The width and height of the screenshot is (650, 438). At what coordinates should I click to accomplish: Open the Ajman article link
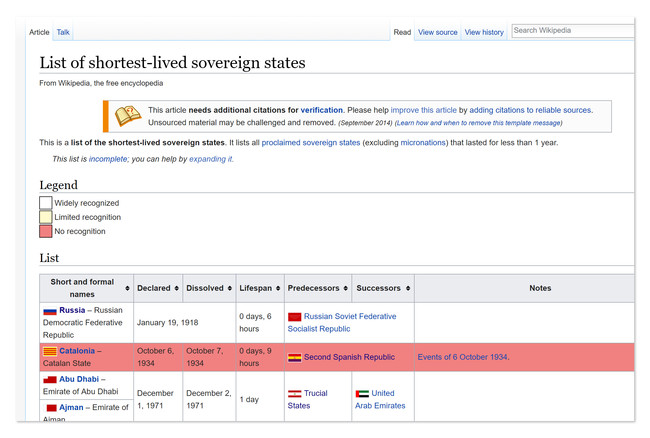(x=71, y=408)
